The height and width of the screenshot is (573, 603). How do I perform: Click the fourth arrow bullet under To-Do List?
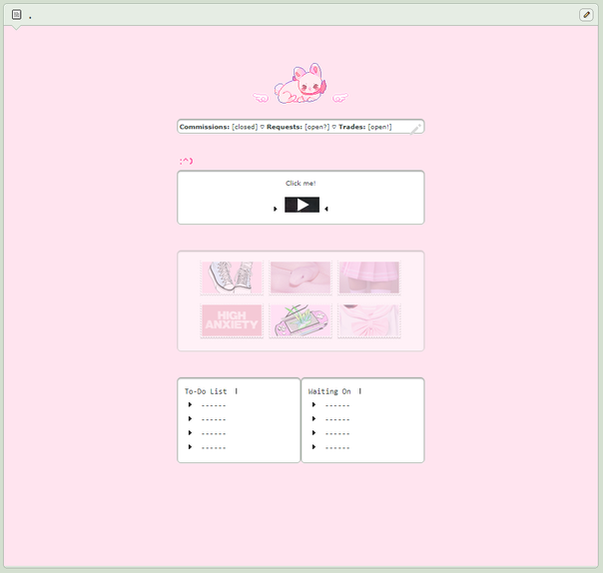pos(190,447)
